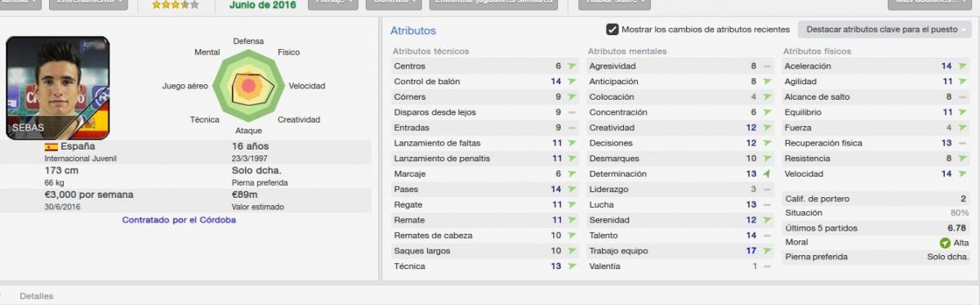Click the star rating in the top bar

pyautogui.click(x=176, y=4)
